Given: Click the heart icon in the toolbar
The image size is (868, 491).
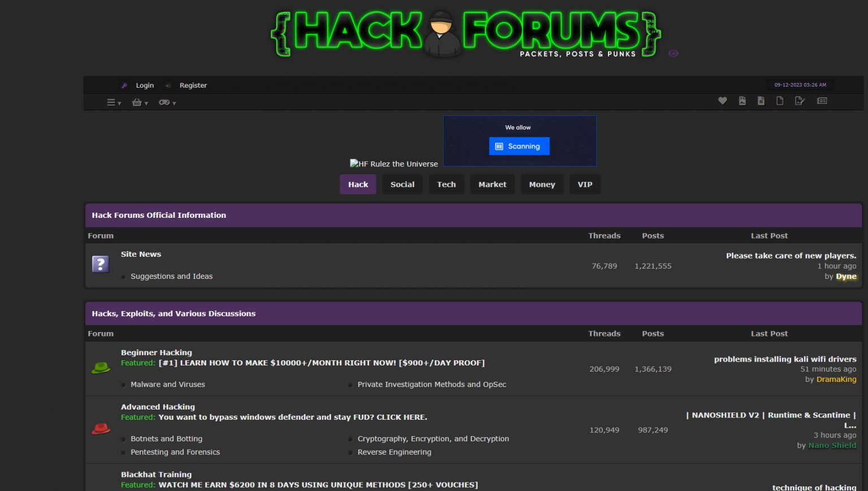Looking at the screenshot, I should (722, 101).
